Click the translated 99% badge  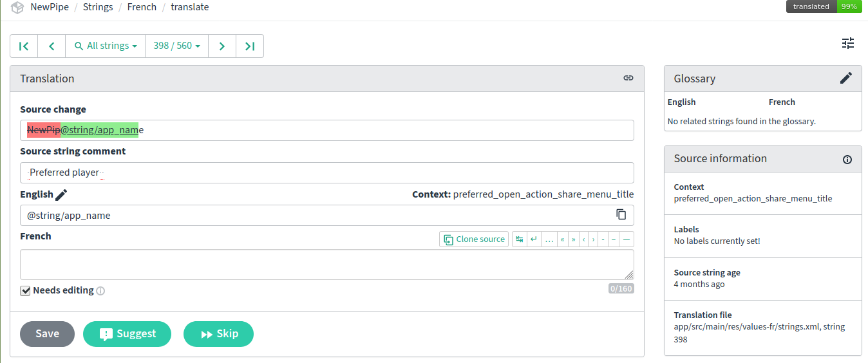[824, 6]
